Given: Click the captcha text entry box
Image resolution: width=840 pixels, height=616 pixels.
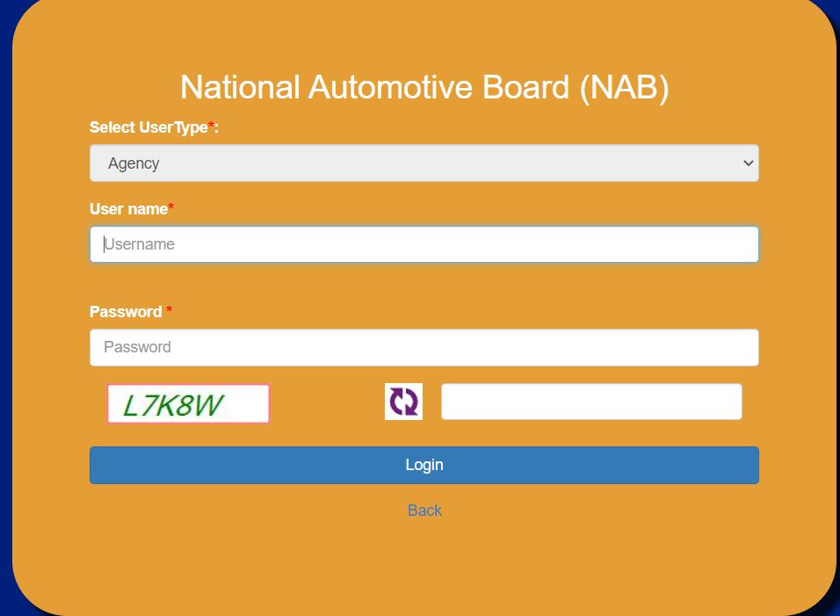Looking at the screenshot, I should point(591,402).
